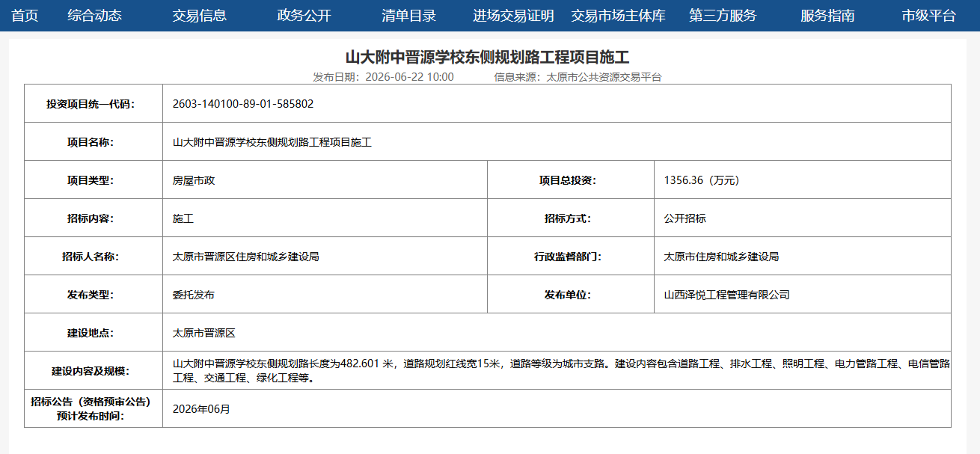Click the 太原市晋源区住房和城乡建设局 value
This screenshot has width=980, height=454.
(246, 257)
